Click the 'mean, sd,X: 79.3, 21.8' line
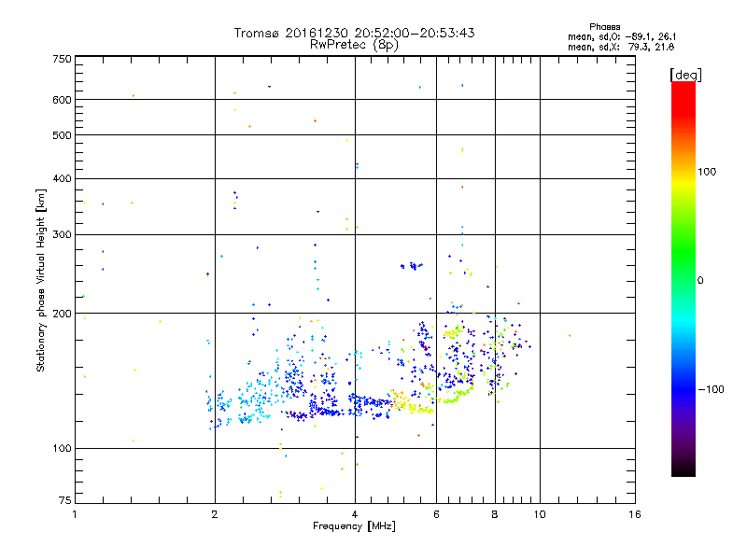 pyautogui.click(x=621, y=47)
